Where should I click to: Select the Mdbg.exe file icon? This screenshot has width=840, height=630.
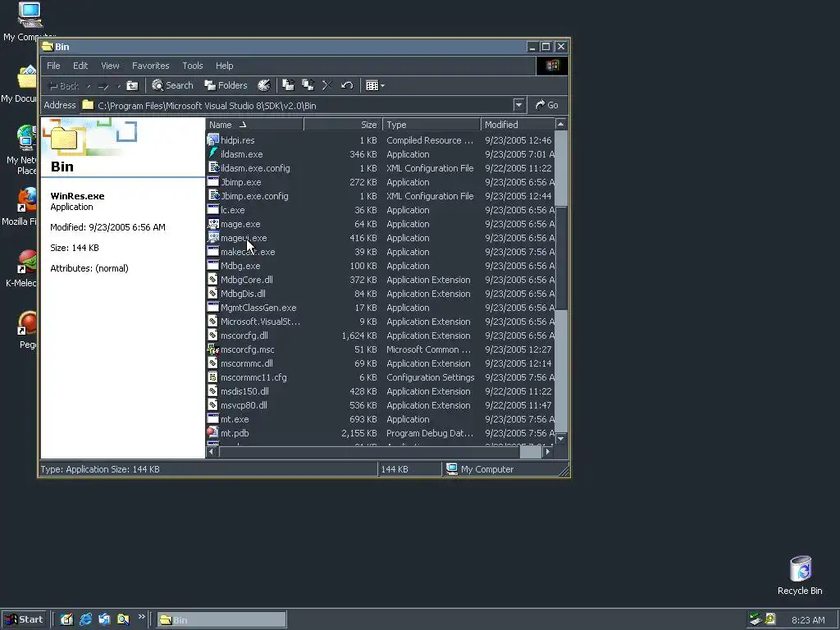click(212, 265)
